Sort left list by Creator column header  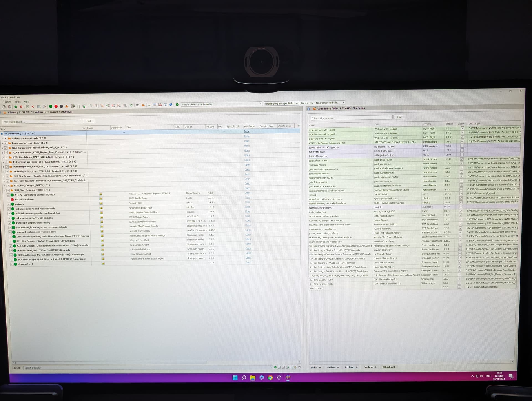[194, 127]
